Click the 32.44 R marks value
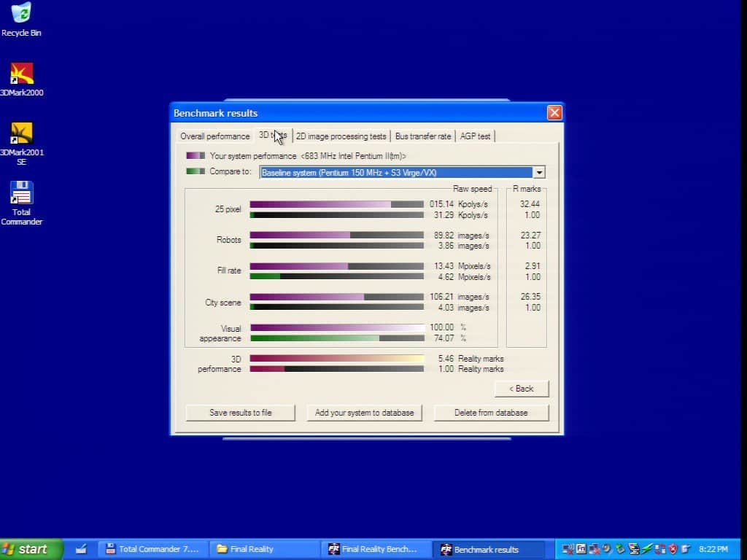The image size is (747, 560). [530, 204]
